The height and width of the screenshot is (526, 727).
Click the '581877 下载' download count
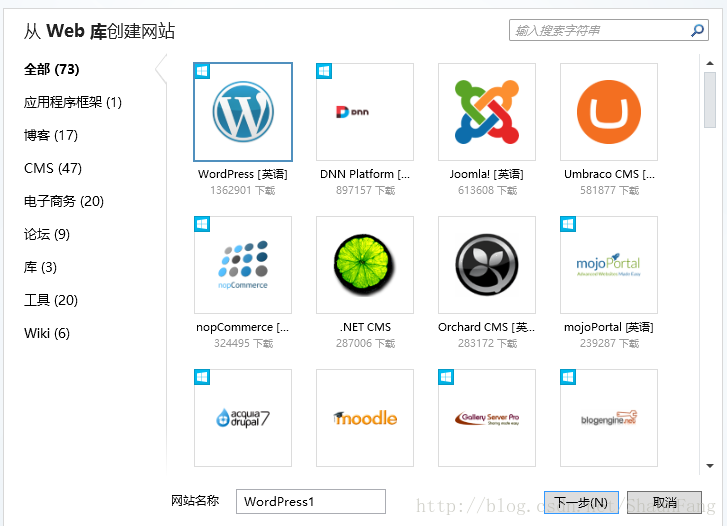pos(609,191)
